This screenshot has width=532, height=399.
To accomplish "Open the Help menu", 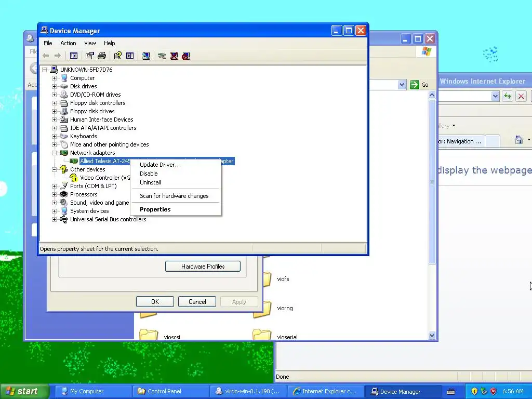I will click(109, 43).
